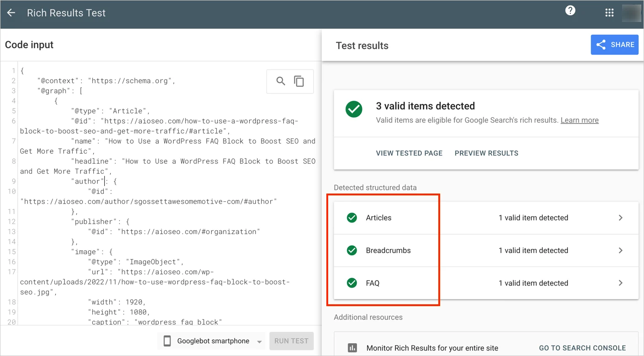Click the search icon in the code input
This screenshot has width=644, height=356.
(281, 81)
